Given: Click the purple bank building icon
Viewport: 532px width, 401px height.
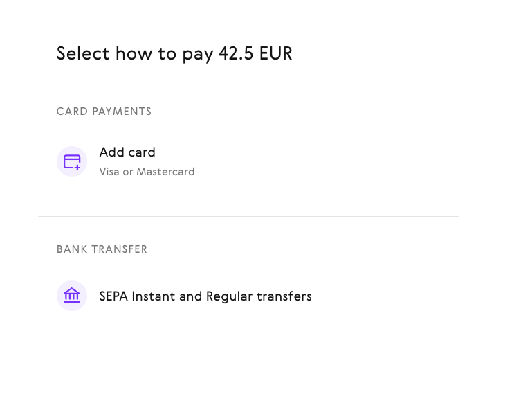Looking at the screenshot, I should tap(72, 296).
